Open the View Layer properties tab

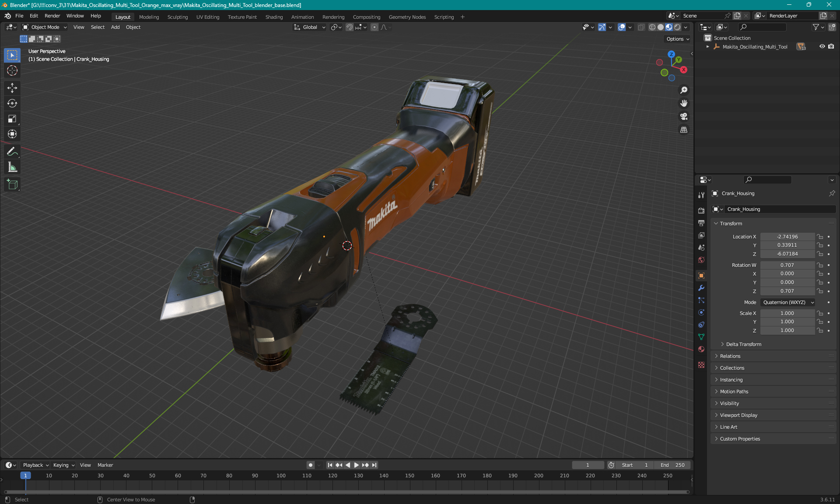point(701,235)
